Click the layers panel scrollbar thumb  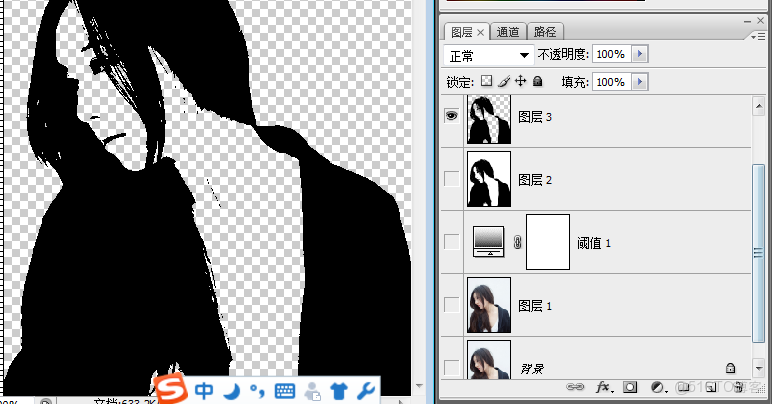pos(759,253)
